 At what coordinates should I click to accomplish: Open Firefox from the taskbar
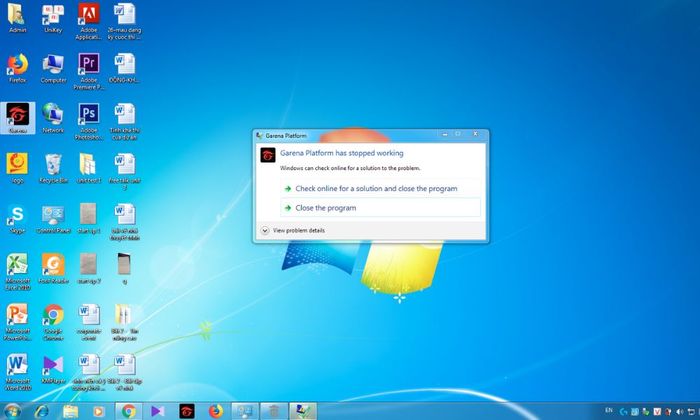click(216, 411)
